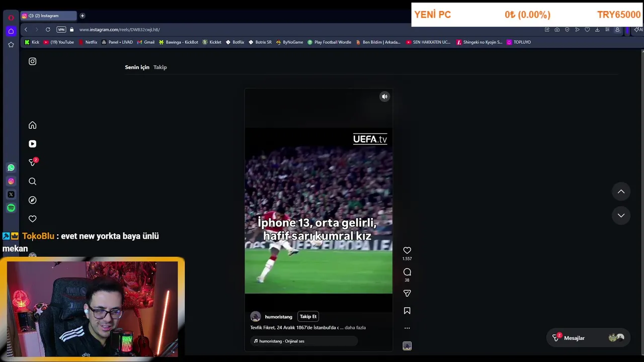Open the Instagram logo home link
Screen dimensions: 644x362
(x=32, y=61)
